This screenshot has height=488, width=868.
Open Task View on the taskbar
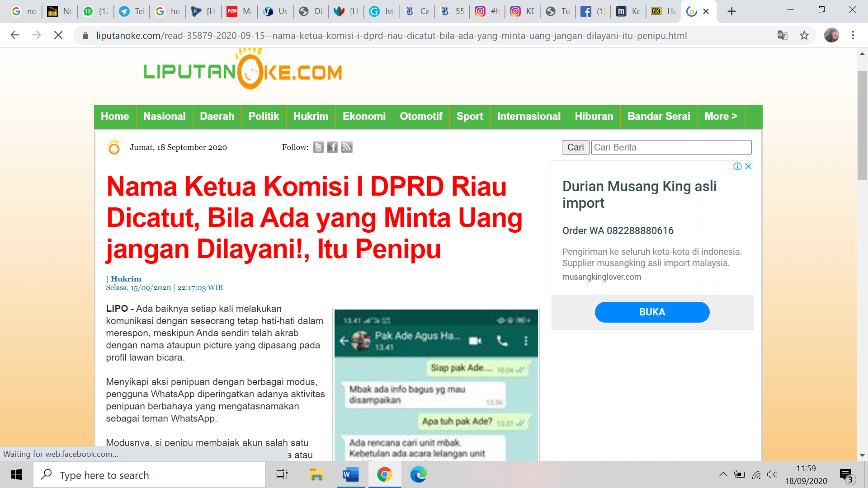coord(282,474)
